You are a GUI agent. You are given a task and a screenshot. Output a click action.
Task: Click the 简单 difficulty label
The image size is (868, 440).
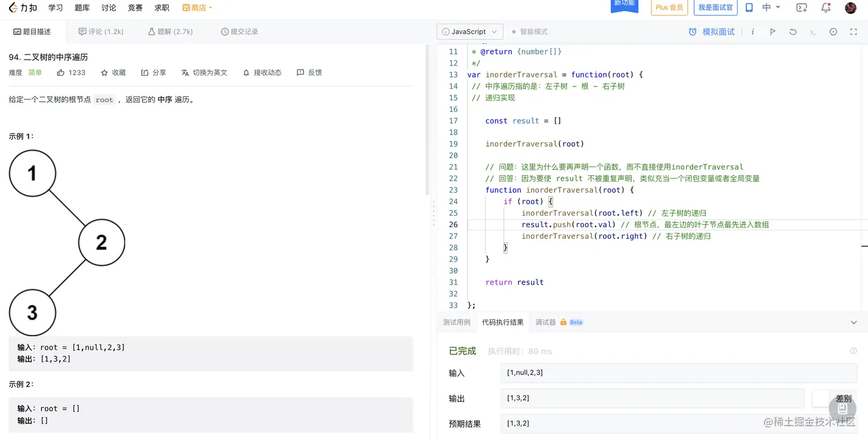(x=35, y=73)
